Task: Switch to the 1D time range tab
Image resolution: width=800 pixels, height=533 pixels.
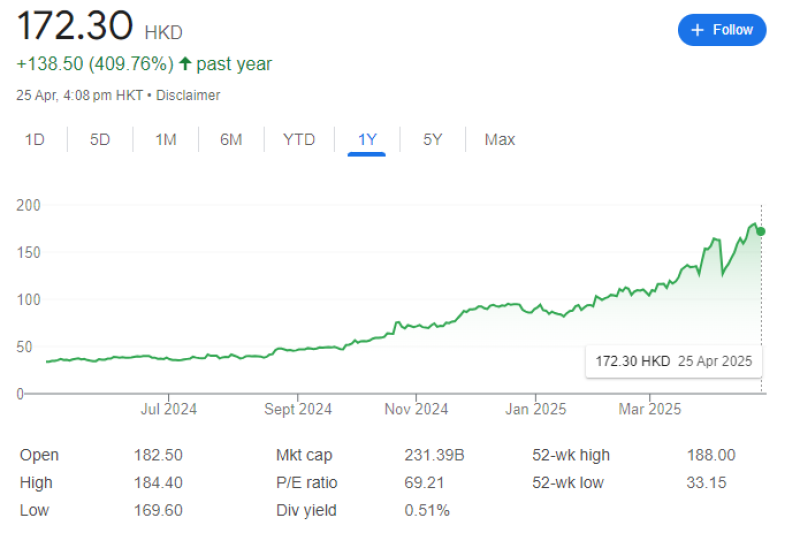Action: click(35, 140)
